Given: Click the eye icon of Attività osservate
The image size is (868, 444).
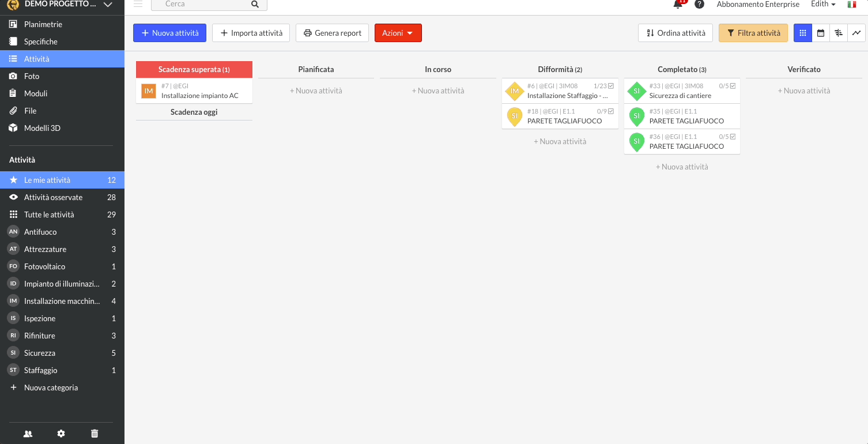Looking at the screenshot, I should (13, 197).
